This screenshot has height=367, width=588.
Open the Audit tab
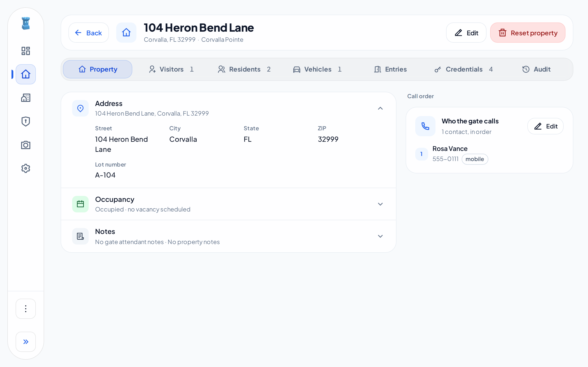pyautogui.click(x=536, y=70)
